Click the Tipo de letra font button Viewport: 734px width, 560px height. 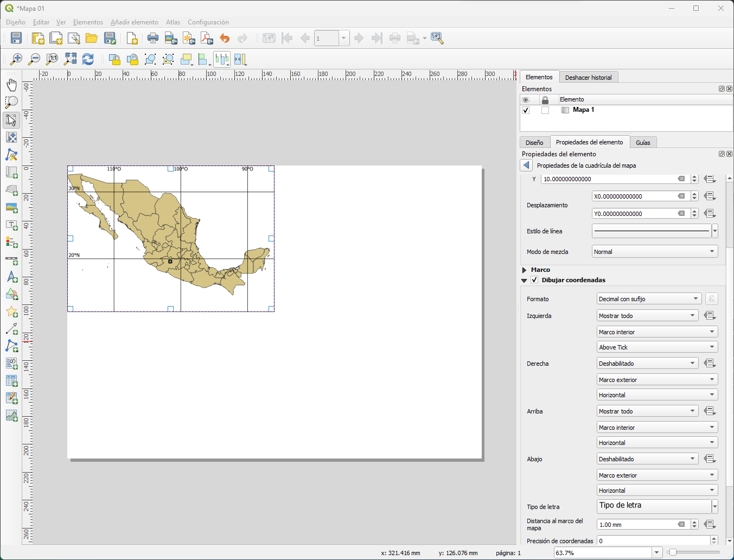pos(654,506)
